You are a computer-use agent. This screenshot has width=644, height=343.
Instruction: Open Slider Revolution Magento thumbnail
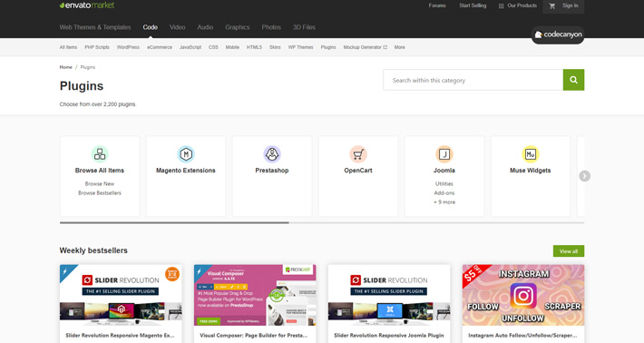pyautogui.click(x=121, y=295)
